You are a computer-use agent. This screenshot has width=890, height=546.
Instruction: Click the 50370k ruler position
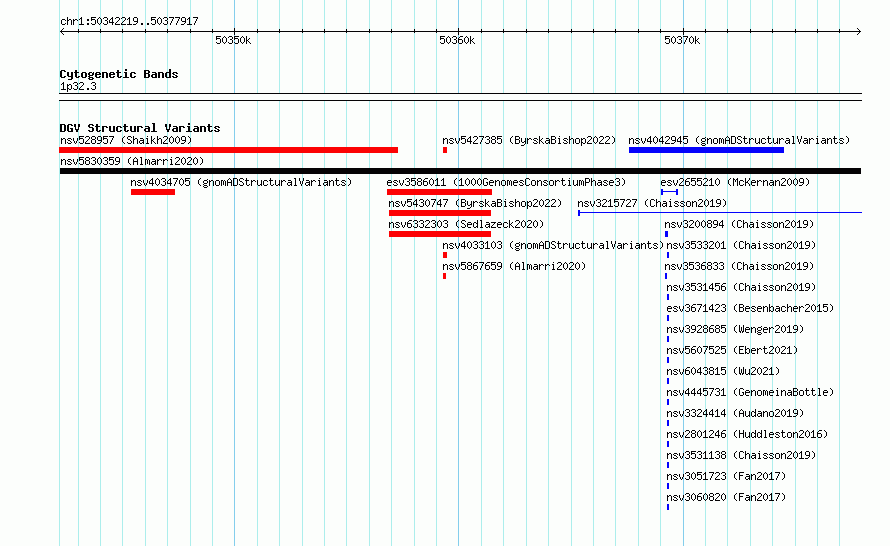[x=682, y=40]
